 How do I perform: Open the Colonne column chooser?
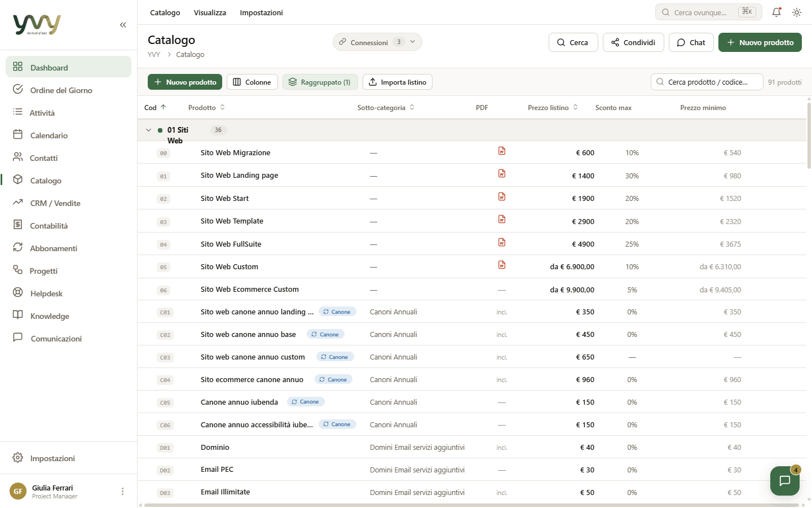click(252, 82)
